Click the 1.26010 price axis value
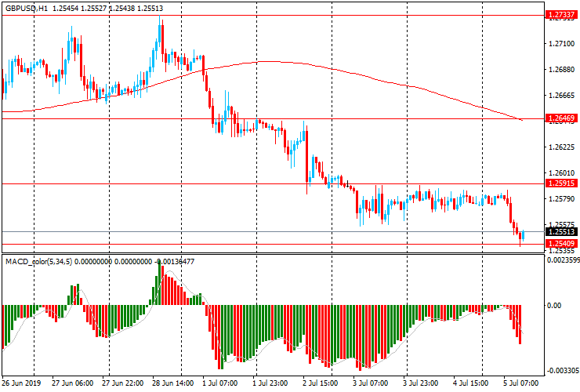The width and height of the screenshot is (580, 392). click(x=561, y=172)
